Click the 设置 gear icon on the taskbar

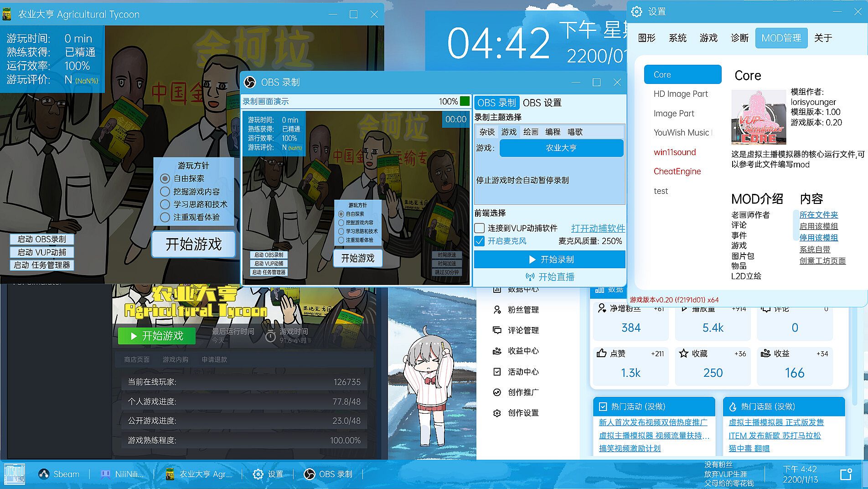click(258, 474)
